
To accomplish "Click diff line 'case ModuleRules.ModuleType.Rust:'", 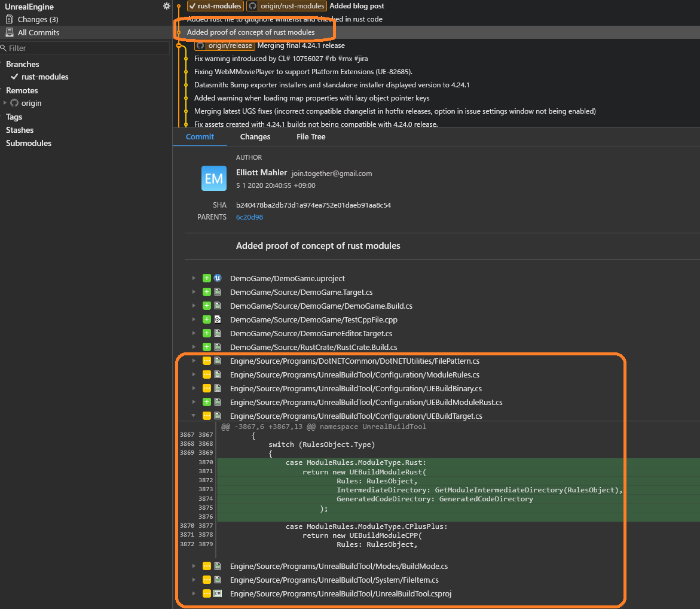I will (356, 462).
